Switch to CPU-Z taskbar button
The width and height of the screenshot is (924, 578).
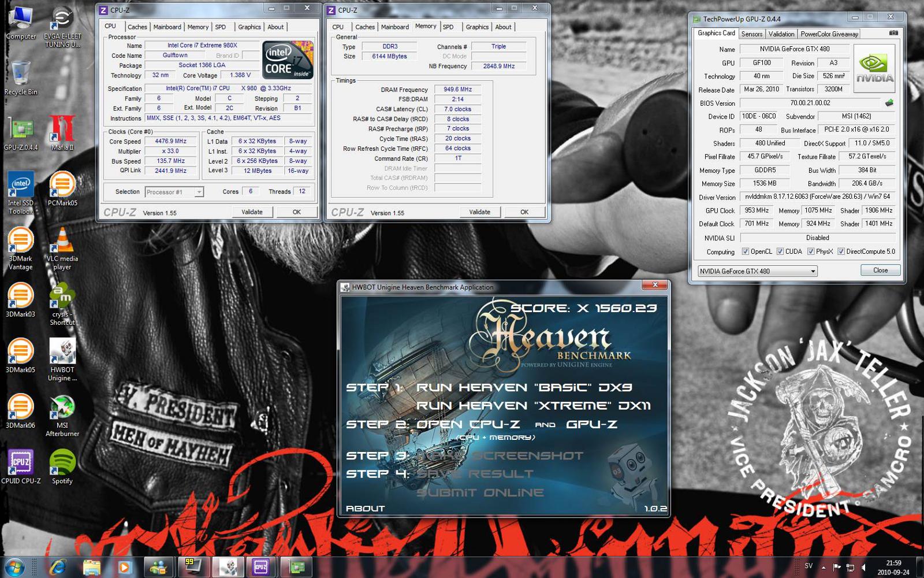[x=261, y=567]
